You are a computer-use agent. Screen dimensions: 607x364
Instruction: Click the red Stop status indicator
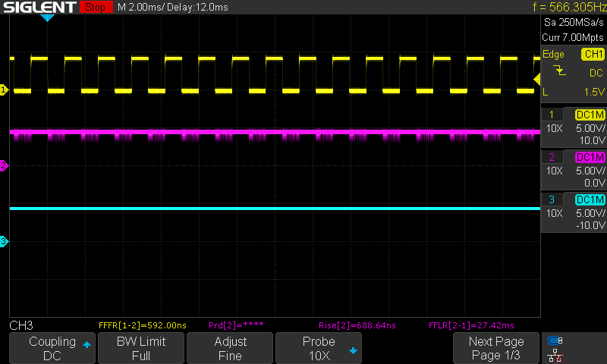click(96, 7)
